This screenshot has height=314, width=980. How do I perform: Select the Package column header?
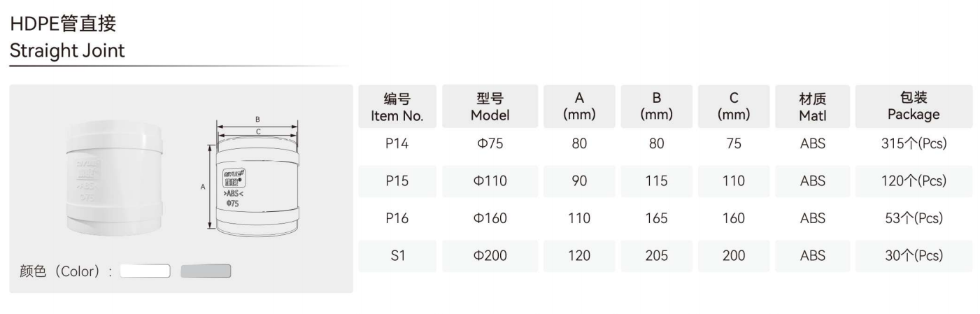914,107
